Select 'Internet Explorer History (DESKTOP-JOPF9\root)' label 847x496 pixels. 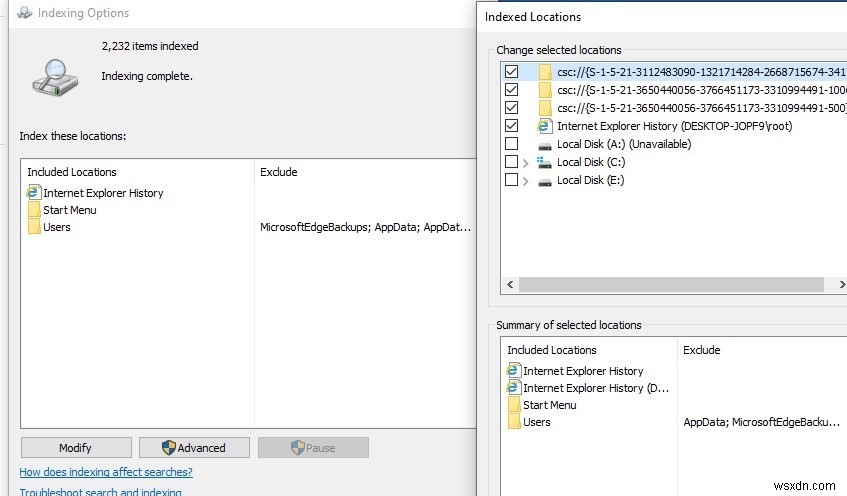click(675, 126)
